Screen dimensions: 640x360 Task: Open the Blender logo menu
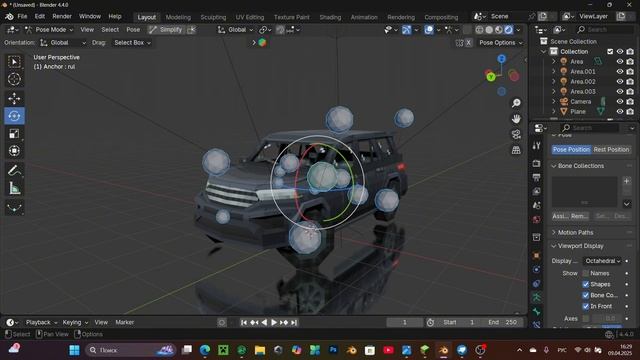9,17
